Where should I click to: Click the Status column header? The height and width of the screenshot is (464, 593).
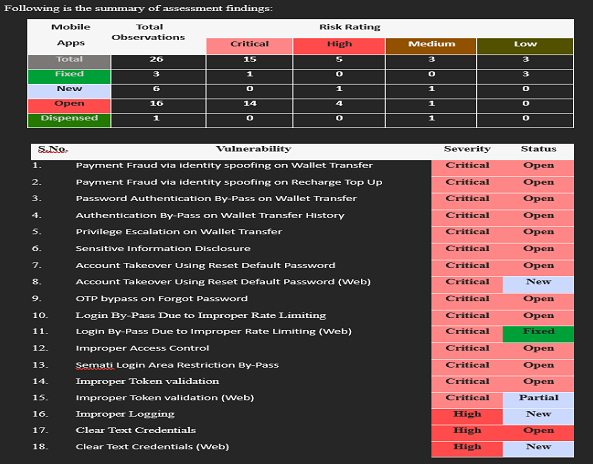point(539,149)
